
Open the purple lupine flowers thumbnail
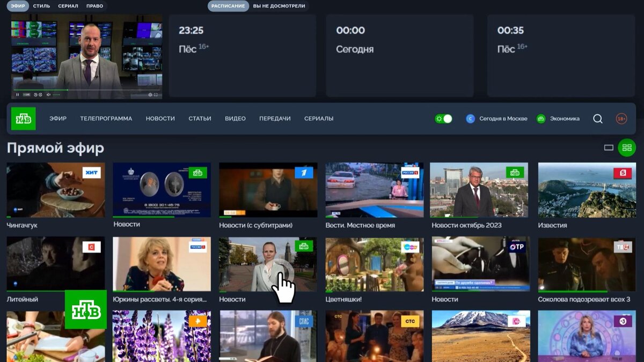tap(162, 336)
